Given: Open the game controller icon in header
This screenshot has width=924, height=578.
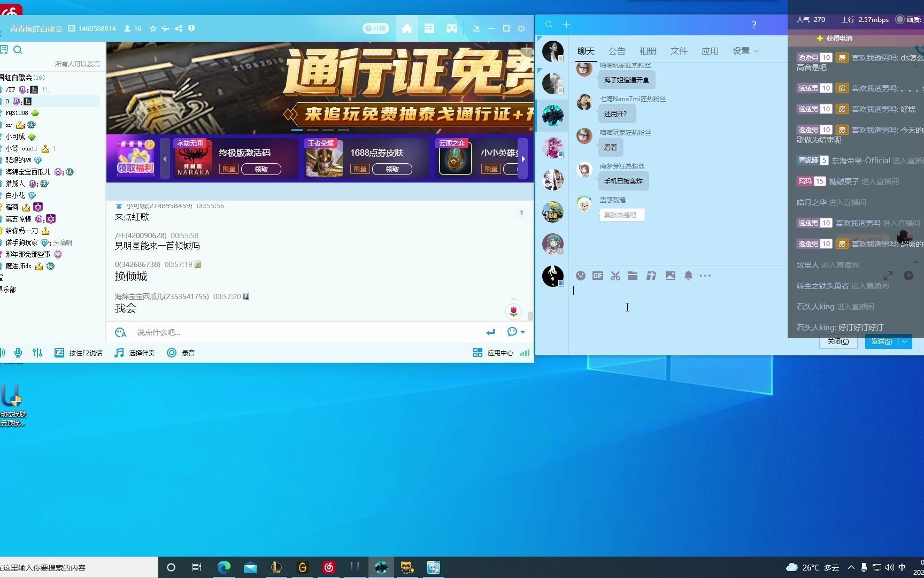Looking at the screenshot, I should coord(452,28).
